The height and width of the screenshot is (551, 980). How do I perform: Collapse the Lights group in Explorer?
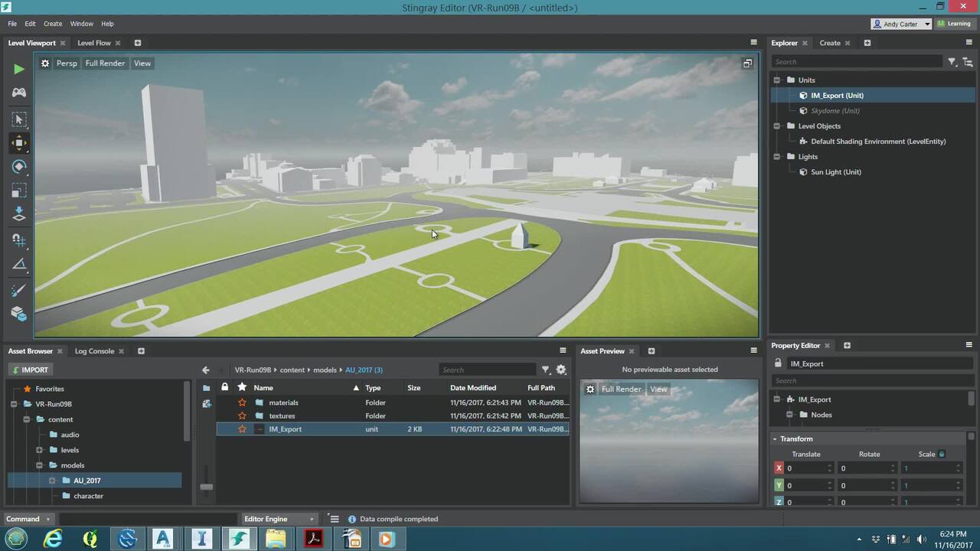tap(776, 156)
